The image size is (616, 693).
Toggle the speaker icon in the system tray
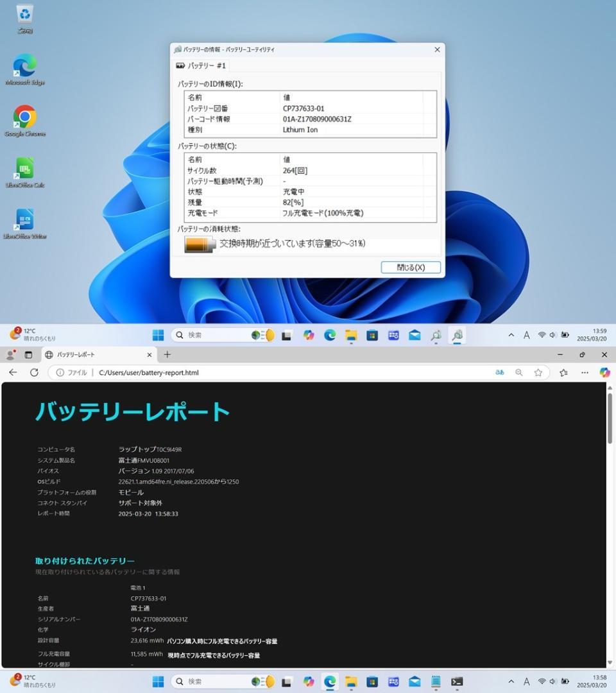point(552,335)
